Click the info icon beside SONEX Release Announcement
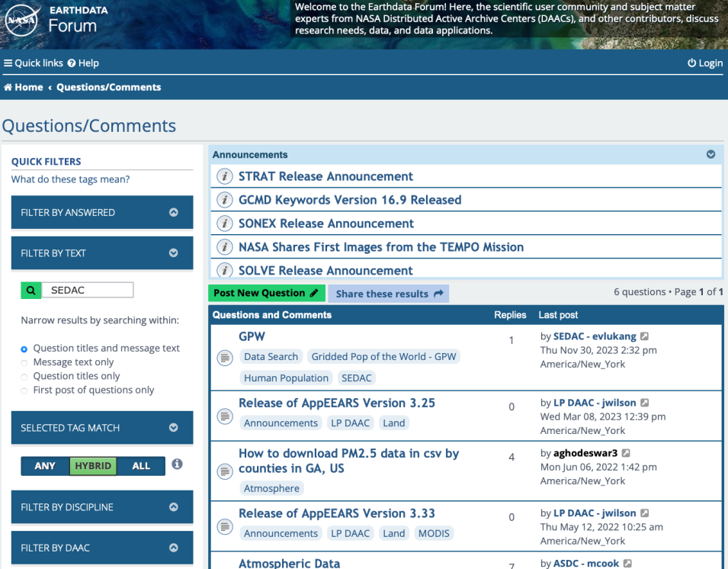Image resolution: width=728 pixels, height=569 pixels. [225, 223]
